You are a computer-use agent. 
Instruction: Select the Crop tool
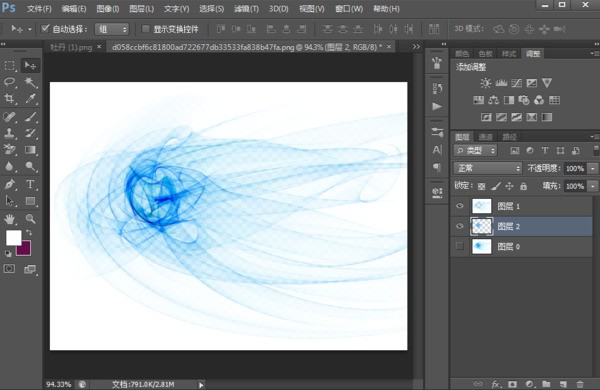(x=9, y=98)
